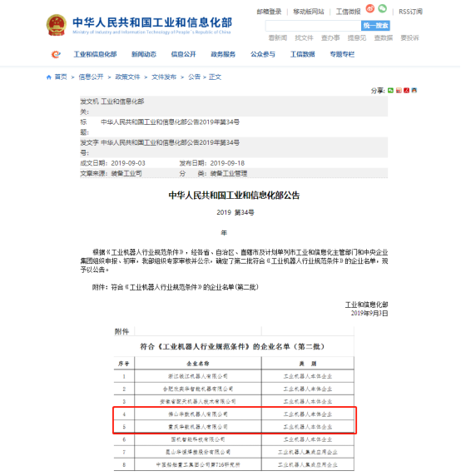Select 提意见 quick link
461x476 pixels.
pos(357,38)
